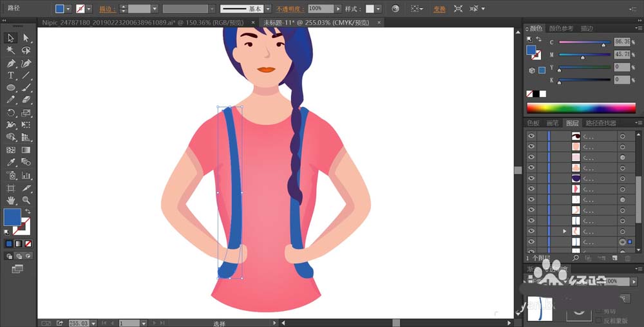Click the align options button in control bar

[x=417, y=8]
